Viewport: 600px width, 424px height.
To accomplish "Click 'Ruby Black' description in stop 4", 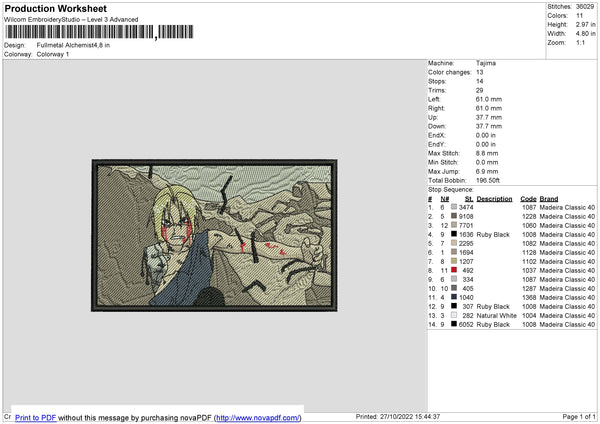I will coord(493,234).
